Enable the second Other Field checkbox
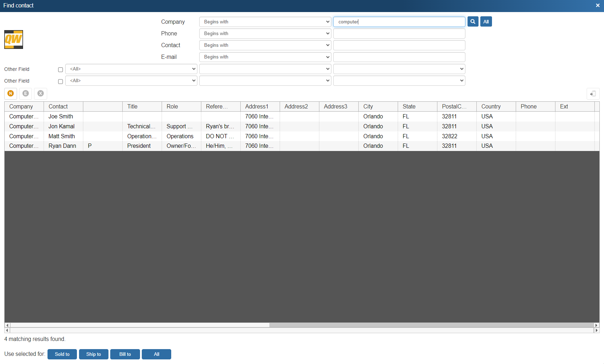 (x=60, y=82)
